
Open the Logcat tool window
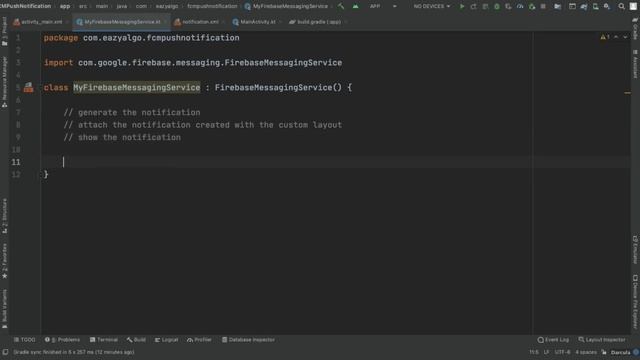(x=166, y=340)
